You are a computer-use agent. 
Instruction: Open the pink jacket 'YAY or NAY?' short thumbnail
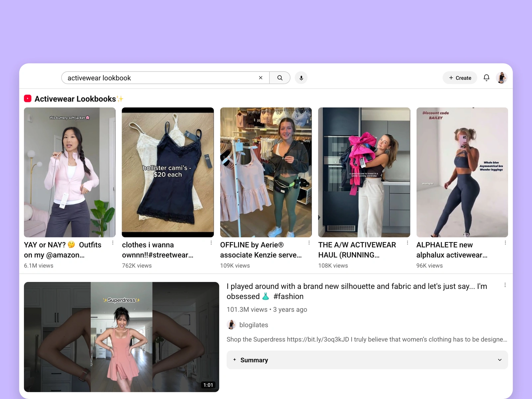[x=70, y=172]
